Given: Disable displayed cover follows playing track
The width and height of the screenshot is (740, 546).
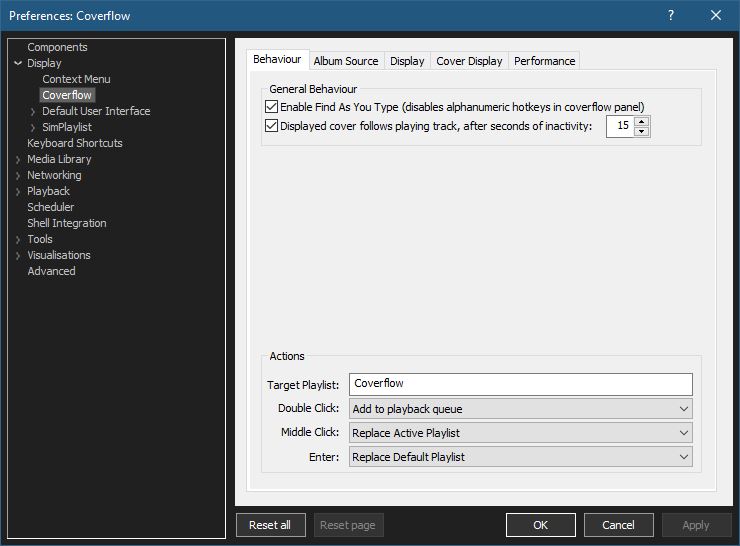Looking at the screenshot, I should tap(271, 126).
